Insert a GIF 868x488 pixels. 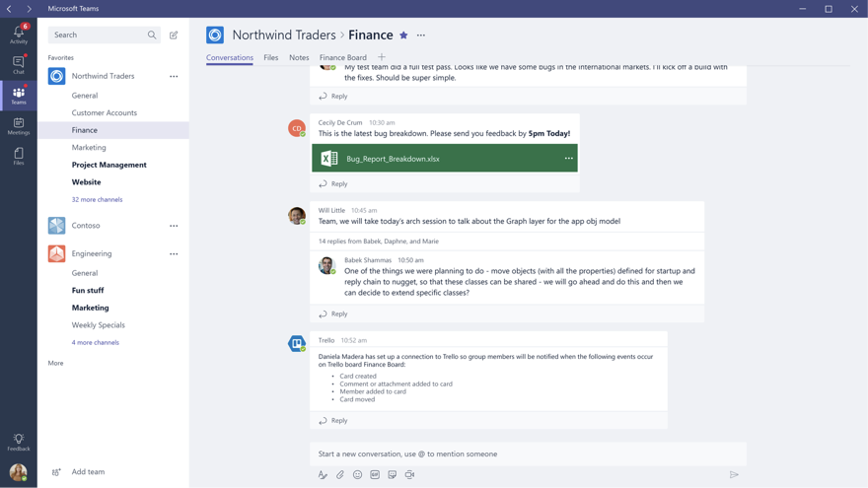[375, 475]
